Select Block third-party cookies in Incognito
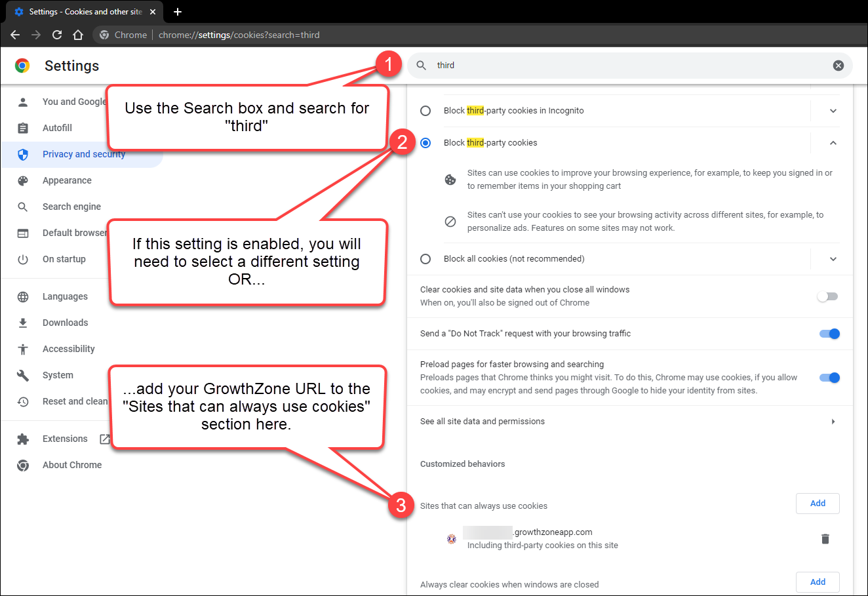 point(425,111)
